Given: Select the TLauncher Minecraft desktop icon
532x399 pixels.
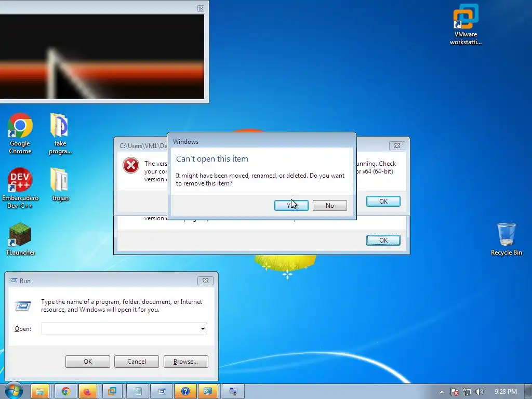Looking at the screenshot, I should click(x=20, y=239).
